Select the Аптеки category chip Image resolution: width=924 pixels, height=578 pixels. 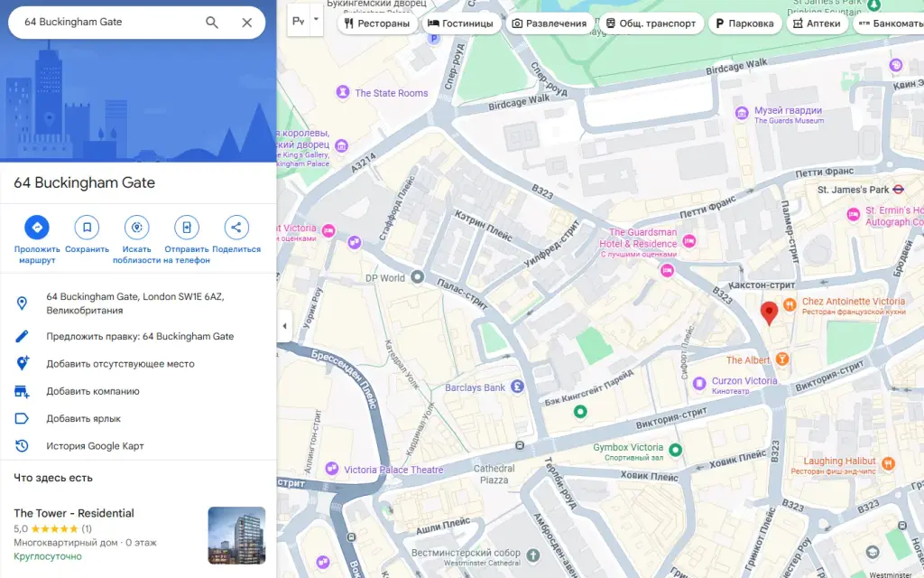click(817, 23)
